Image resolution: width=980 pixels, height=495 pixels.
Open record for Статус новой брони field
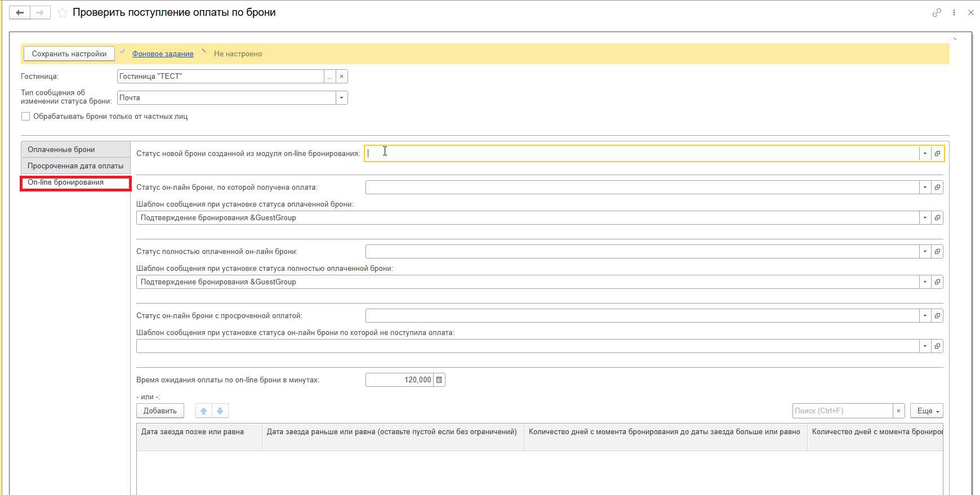tap(937, 153)
